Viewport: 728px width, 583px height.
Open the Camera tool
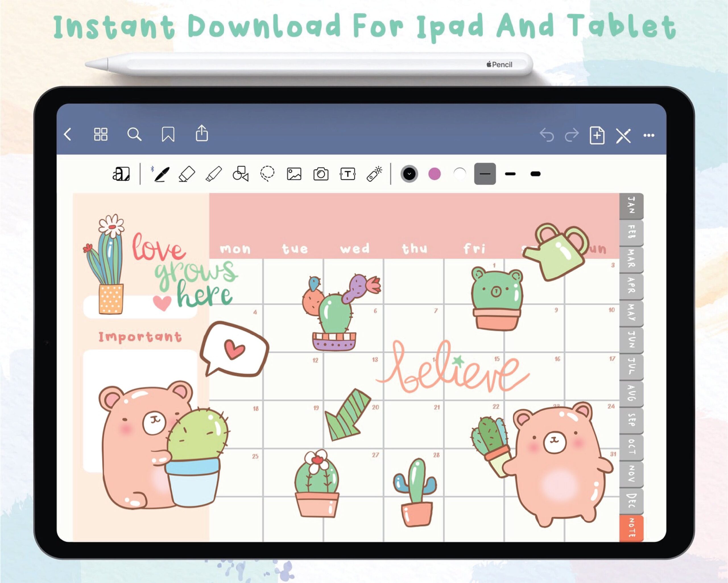point(321,174)
